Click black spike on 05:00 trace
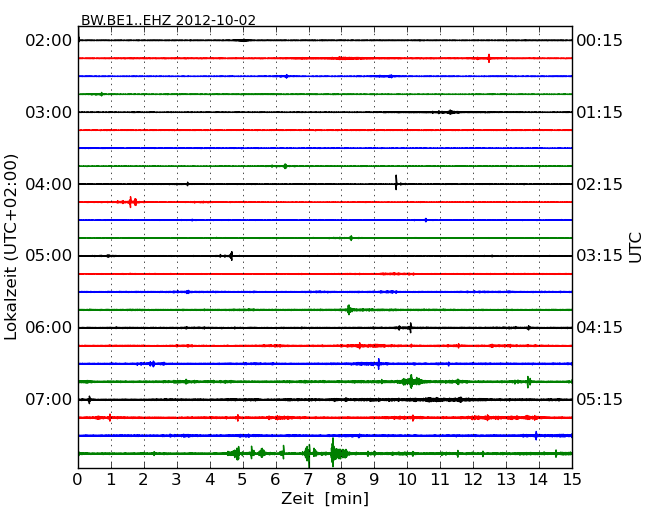 (231, 256)
